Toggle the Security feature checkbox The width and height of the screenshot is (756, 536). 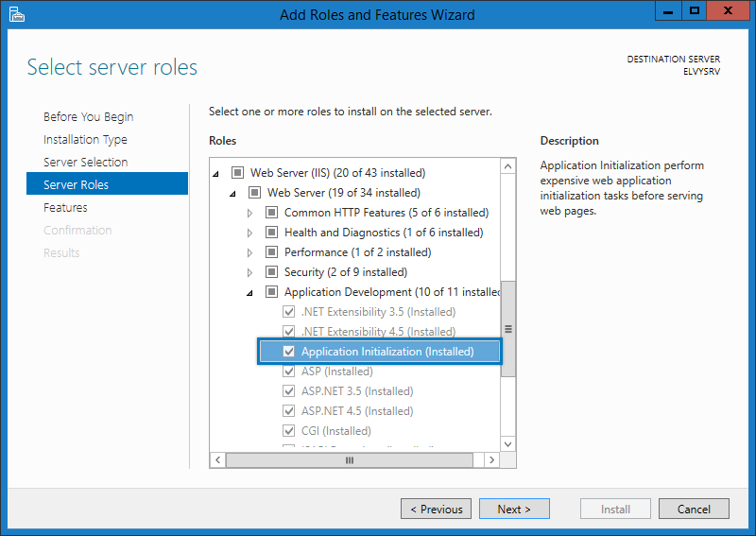[271, 272]
